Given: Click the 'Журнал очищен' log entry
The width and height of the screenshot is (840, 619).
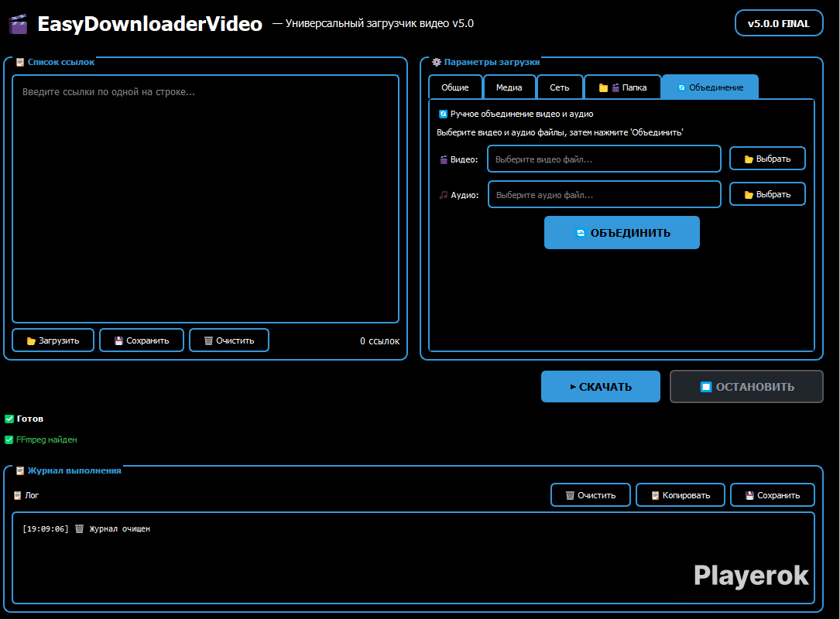Looking at the screenshot, I should [x=119, y=529].
